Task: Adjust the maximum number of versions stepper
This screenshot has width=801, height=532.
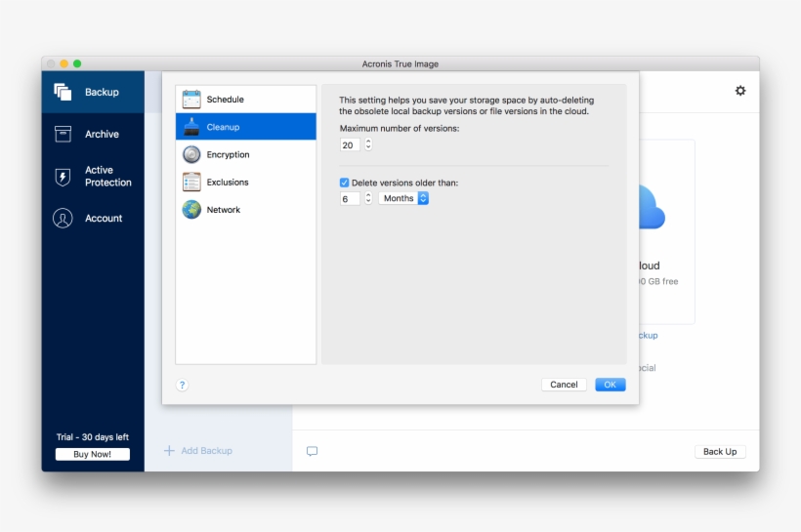Action: click(368, 144)
